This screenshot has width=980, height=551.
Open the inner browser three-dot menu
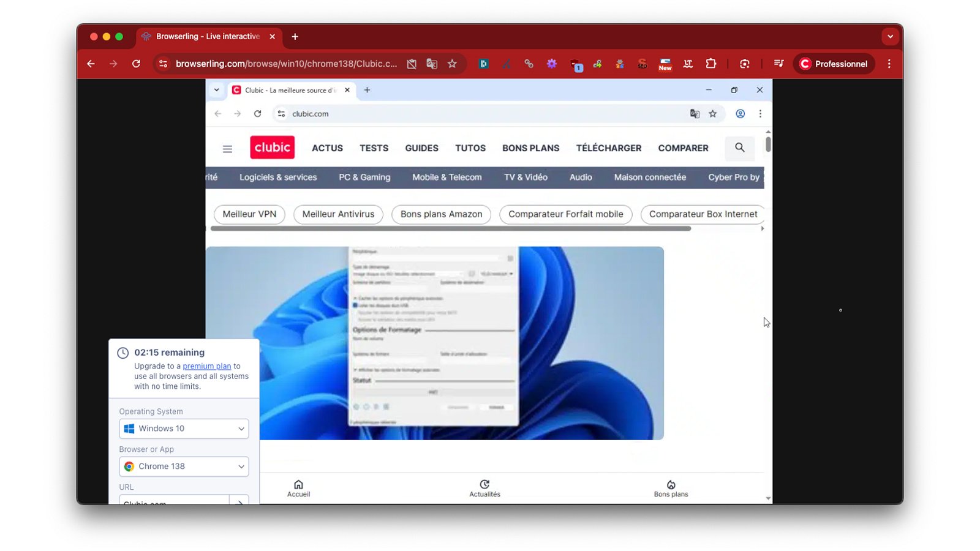[x=760, y=114]
